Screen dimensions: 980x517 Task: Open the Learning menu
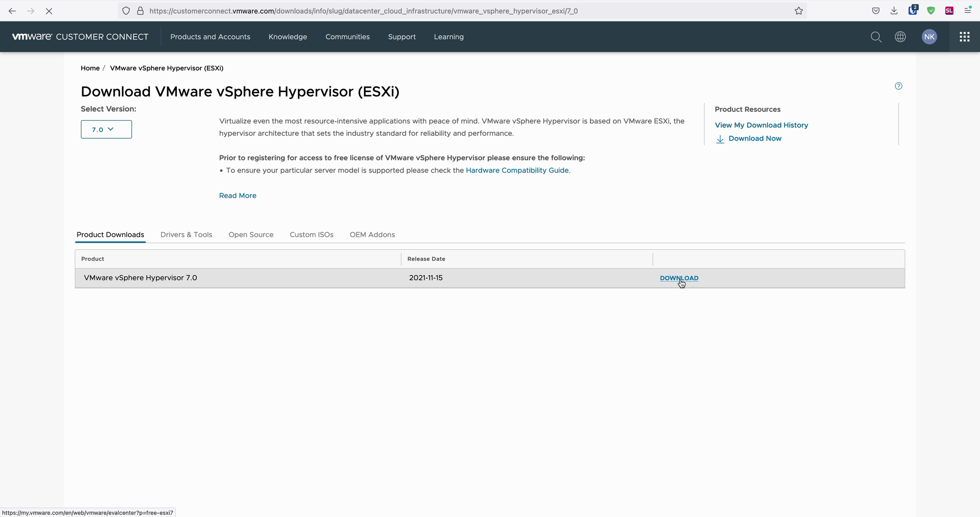tap(448, 37)
